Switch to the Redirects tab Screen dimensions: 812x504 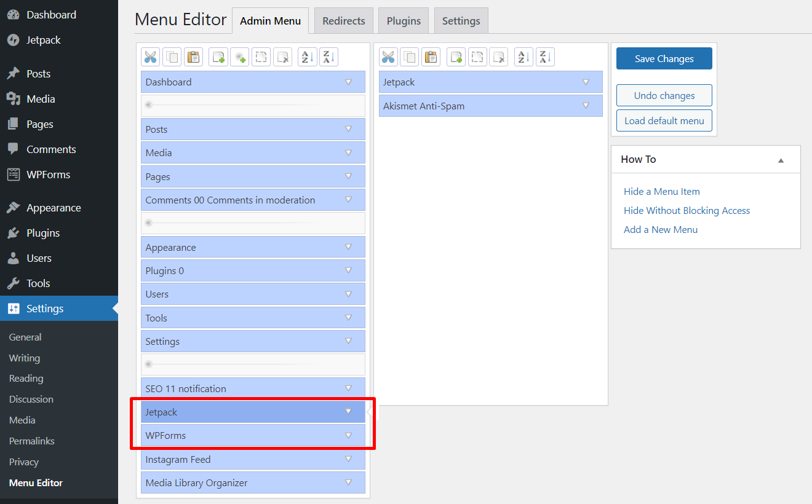click(x=344, y=21)
